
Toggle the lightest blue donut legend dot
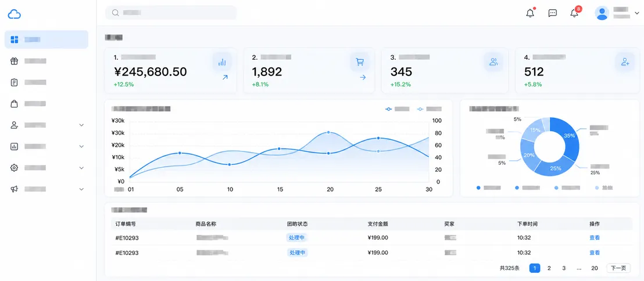(x=597, y=188)
